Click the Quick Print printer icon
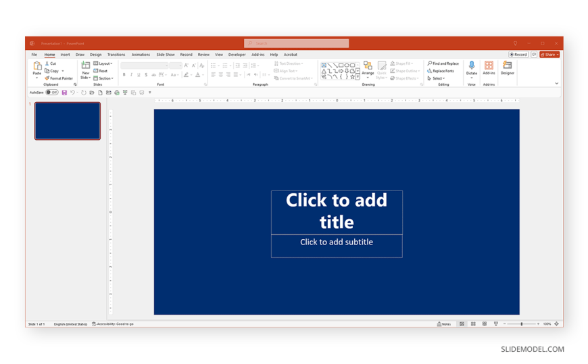 tap(117, 93)
